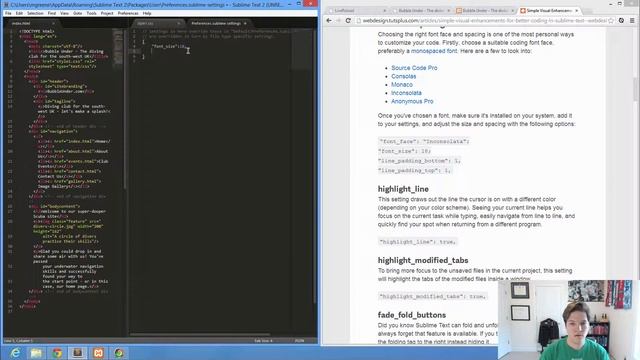Open the Find menu
Viewport: 640px width, 360px height.
point(52,13)
